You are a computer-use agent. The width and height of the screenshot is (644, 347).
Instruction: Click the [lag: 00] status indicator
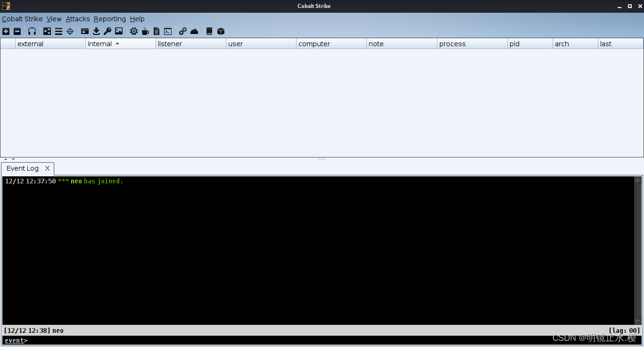624,330
